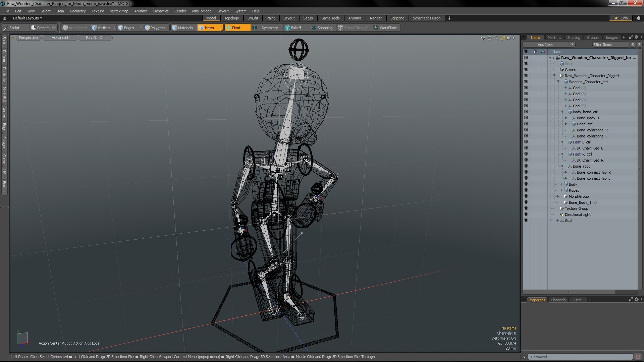Open the Geometry menu
Screen dimensions: 644x362
point(77,11)
